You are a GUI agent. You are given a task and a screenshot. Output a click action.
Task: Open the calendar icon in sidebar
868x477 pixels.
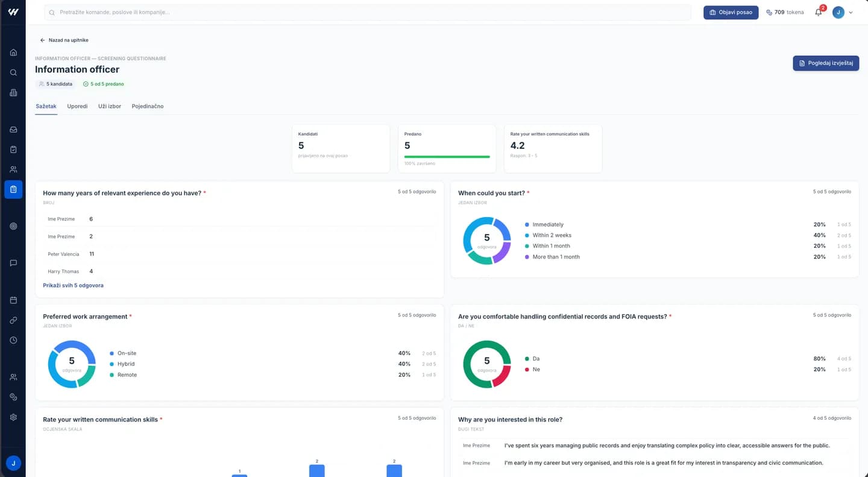13,300
